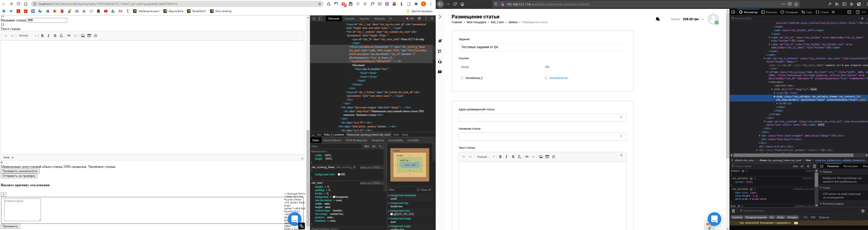This screenshot has width=868, height=230.
Task: Click the Firefox home button
Action: 462,4
